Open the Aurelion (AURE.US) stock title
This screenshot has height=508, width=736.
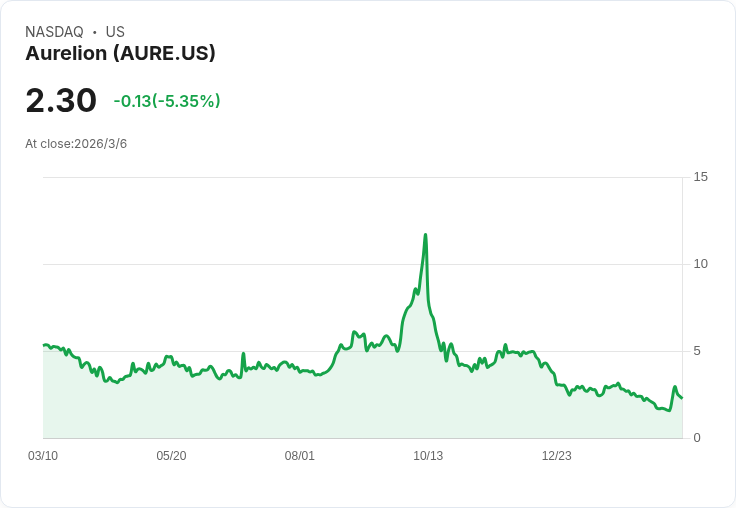click(120, 54)
